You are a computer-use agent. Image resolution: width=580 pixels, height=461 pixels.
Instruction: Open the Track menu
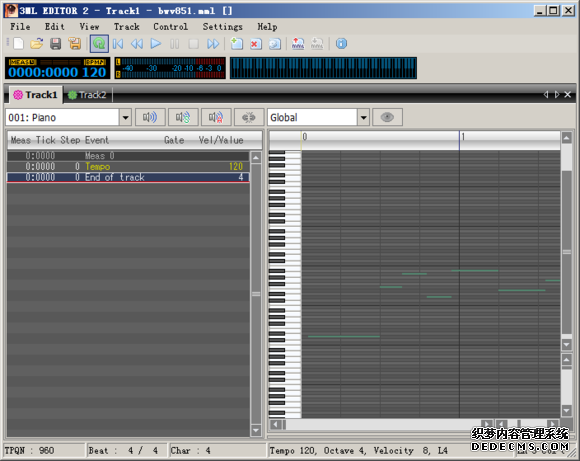point(127,27)
